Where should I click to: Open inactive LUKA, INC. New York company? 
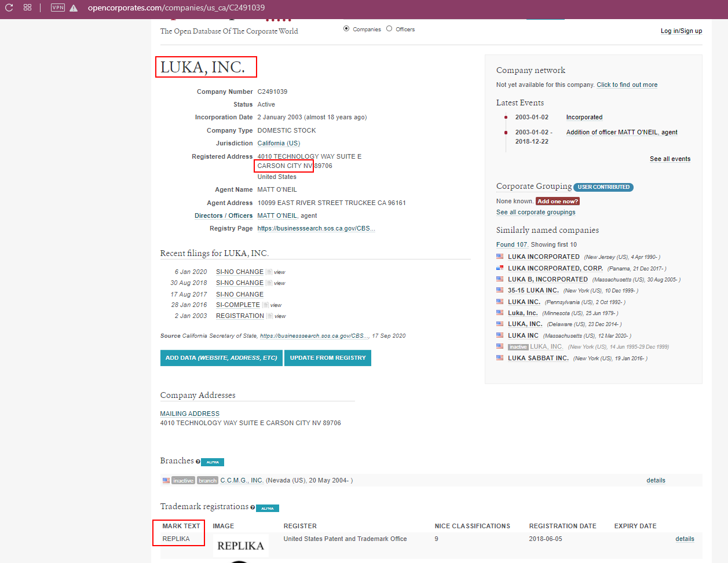click(547, 347)
